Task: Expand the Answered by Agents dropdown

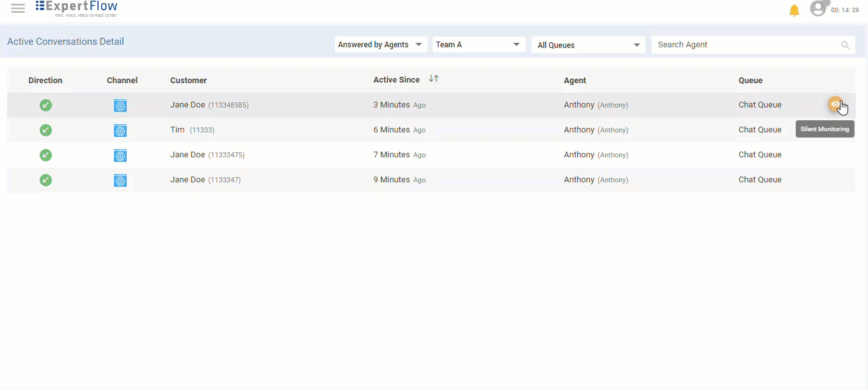Action: (x=380, y=45)
